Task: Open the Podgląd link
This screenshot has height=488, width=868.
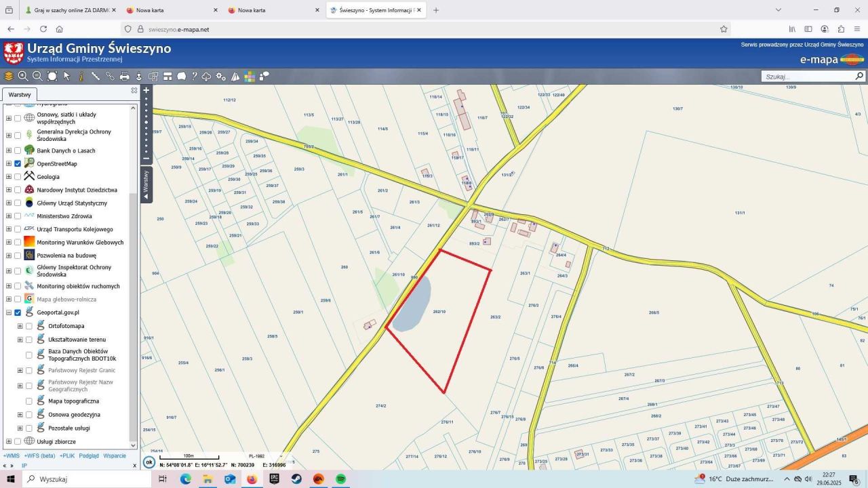Action: [89, 456]
